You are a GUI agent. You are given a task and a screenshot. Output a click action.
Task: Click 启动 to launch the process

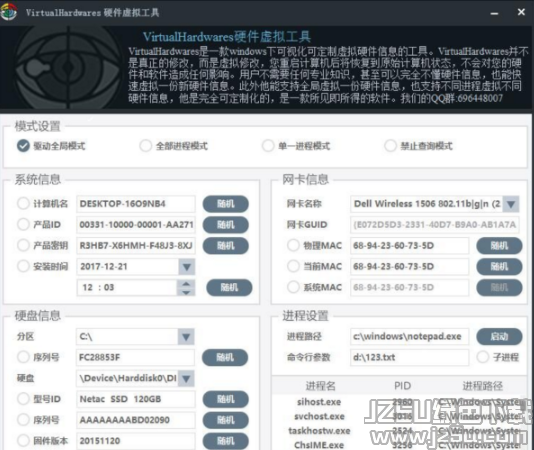pos(499,337)
